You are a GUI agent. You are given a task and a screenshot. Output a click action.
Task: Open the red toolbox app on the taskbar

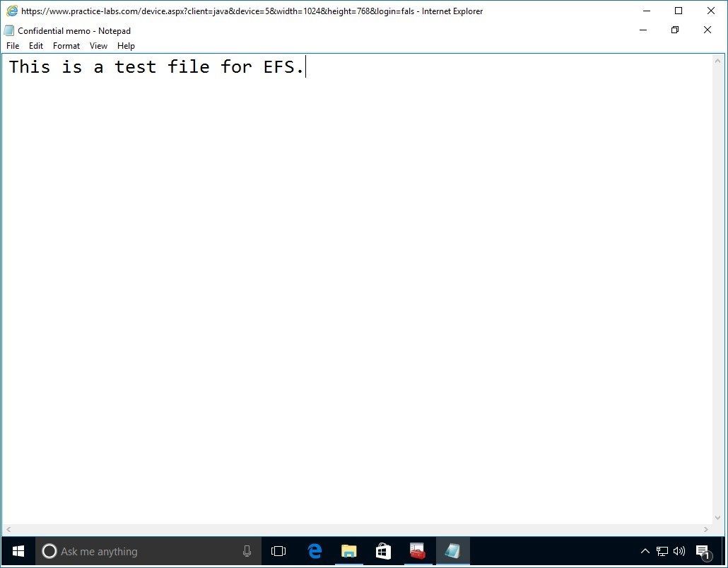point(417,551)
